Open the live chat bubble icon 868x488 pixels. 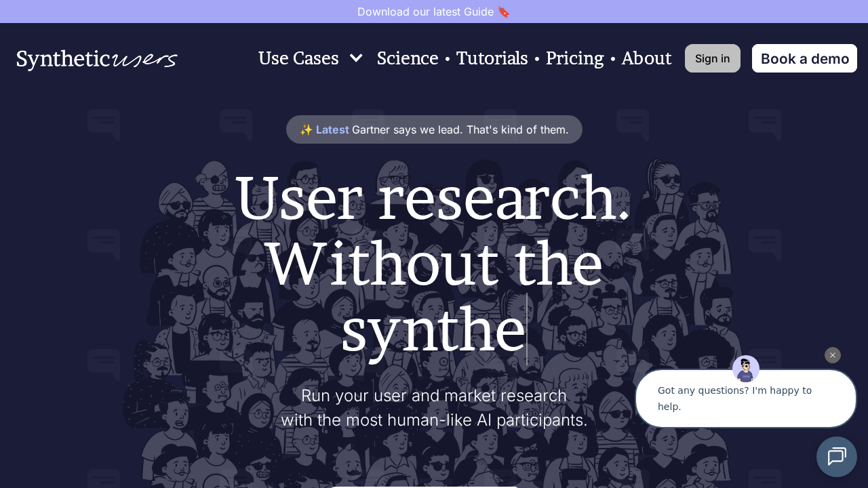coord(837,457)
